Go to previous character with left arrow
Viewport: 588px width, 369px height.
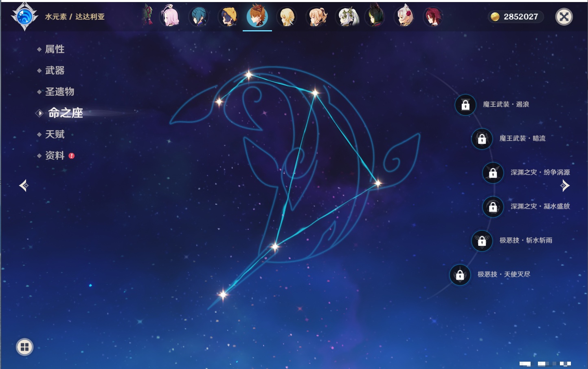tap(24, 186)
